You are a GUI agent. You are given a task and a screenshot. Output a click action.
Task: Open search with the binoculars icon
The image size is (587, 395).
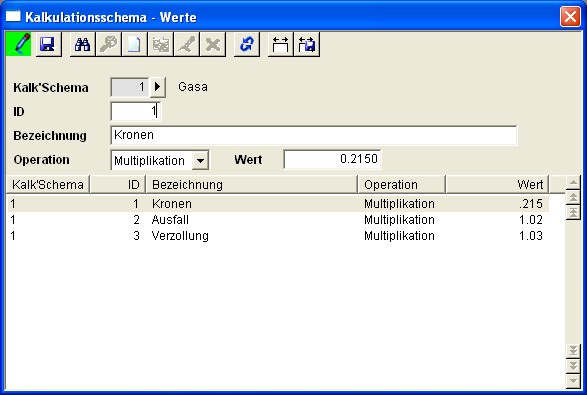(x=83, y=44)
